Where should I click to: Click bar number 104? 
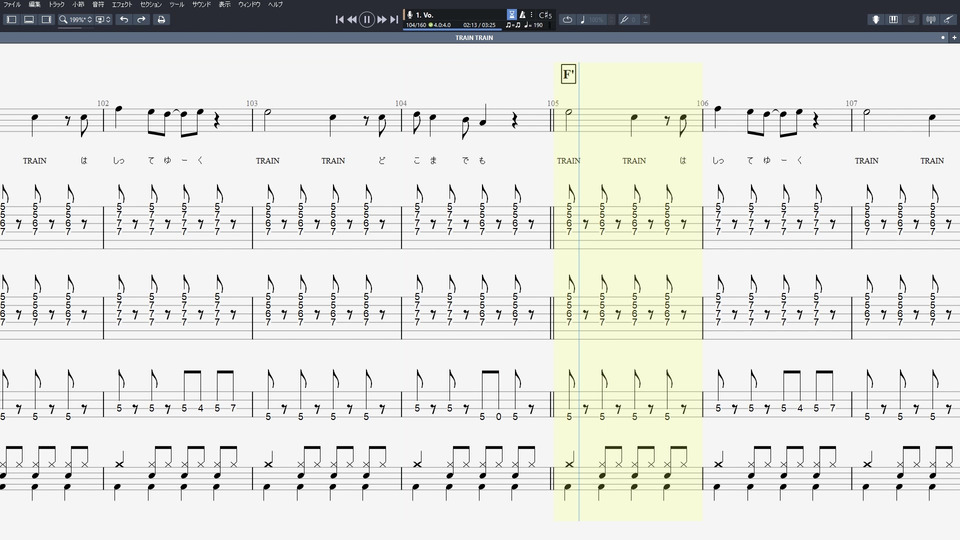401,103
